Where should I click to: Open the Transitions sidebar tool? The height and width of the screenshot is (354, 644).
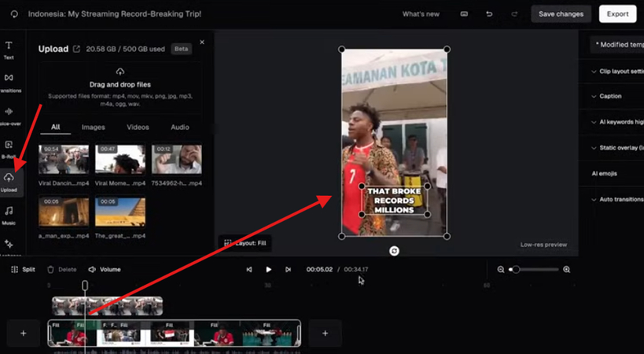pyautogui.click(x=9, y=83)
